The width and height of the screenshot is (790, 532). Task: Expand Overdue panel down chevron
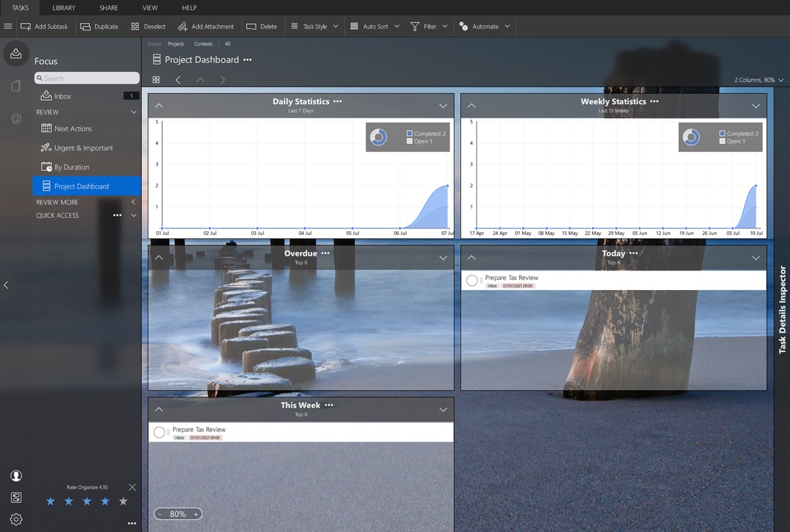(443, 258)
